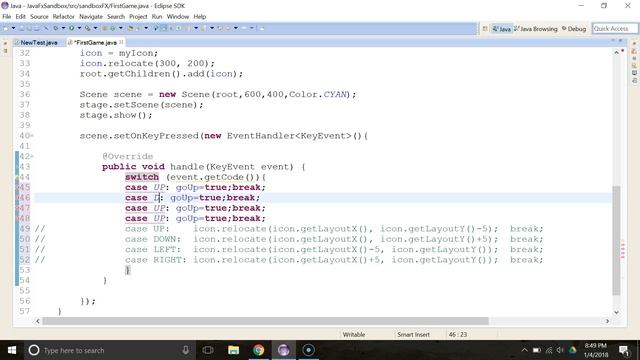Screen dimensions: 640x360
Task: Open the Search menu
Action: [x=116, y=17]
